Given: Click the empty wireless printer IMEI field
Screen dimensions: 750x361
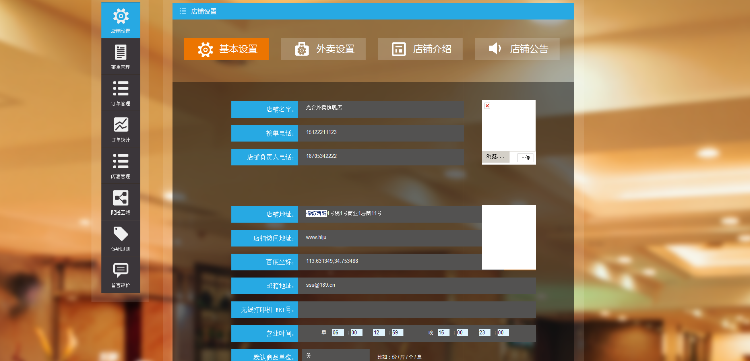Looking at the screenshot, I should [x=417, y=309].
